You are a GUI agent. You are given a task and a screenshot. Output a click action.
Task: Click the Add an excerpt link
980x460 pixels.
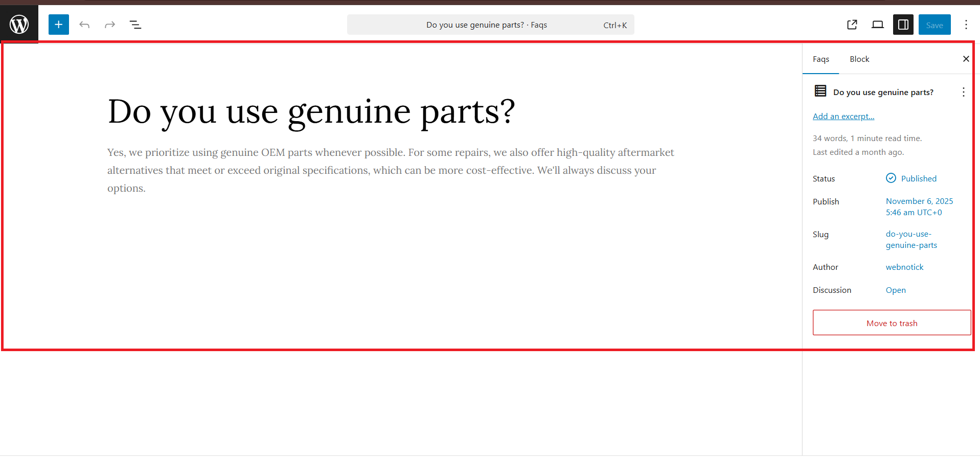(844, 117)
